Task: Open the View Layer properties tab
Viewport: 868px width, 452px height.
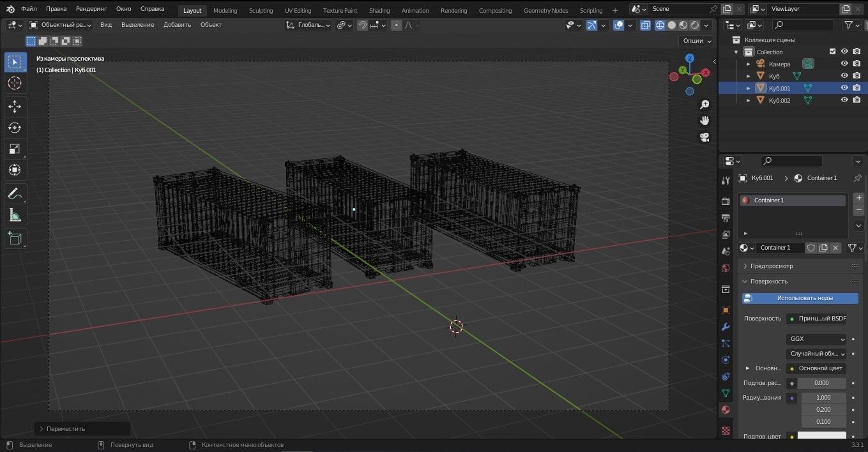Action: (726, 234)
